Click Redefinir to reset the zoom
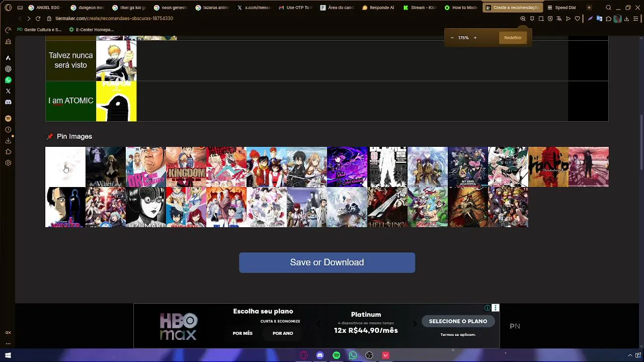The image size is (644, 362). pyautogui.click(x=513, y=38)
